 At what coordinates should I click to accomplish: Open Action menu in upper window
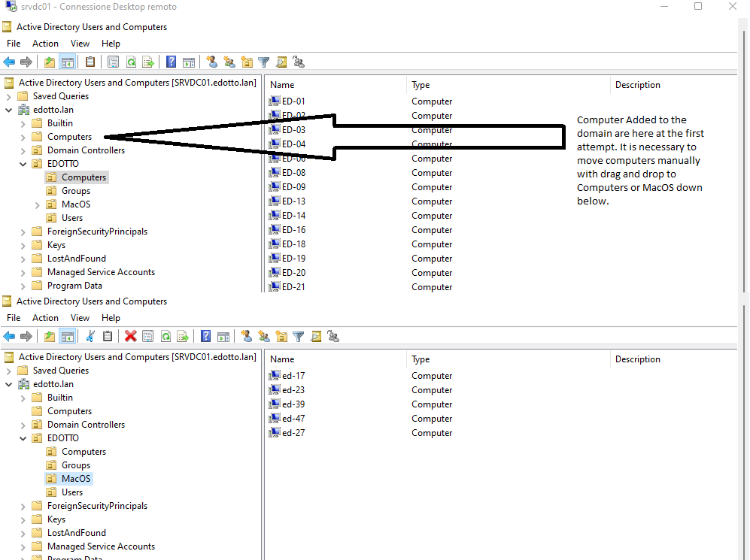pos(45,44)
